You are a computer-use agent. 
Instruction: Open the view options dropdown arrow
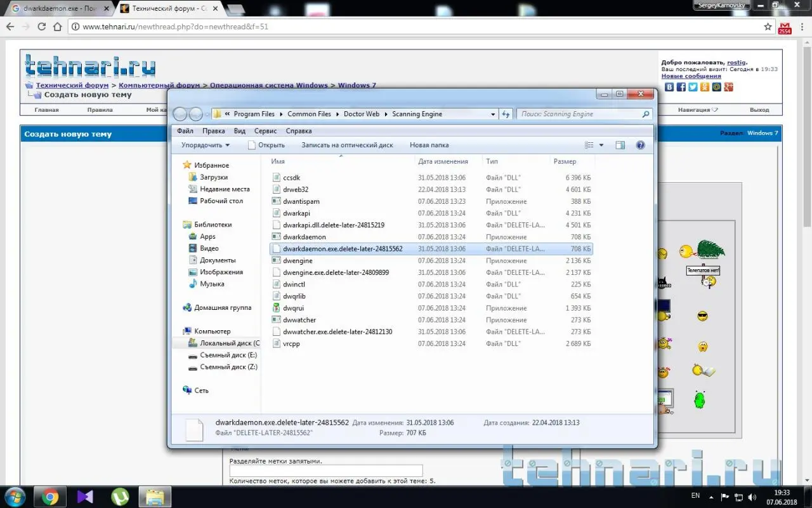(601, 145)
